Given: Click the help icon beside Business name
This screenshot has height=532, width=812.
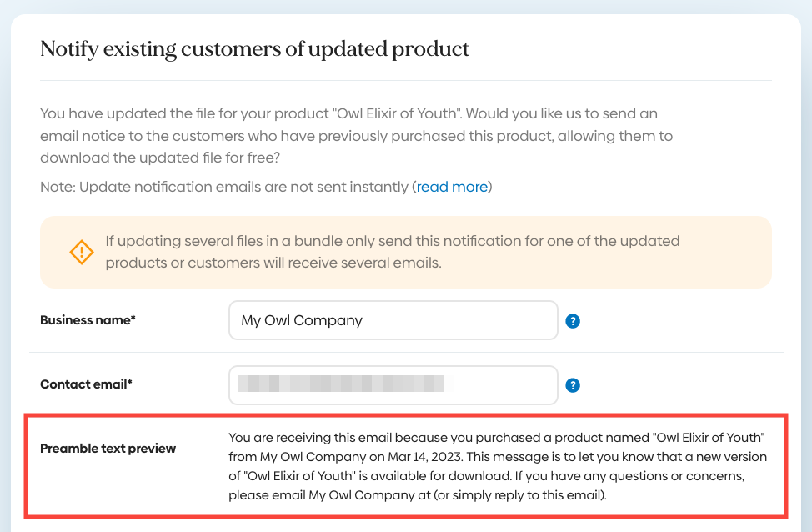Looking at the screenshot, I should pyautogui.click(x=573, y=321).
